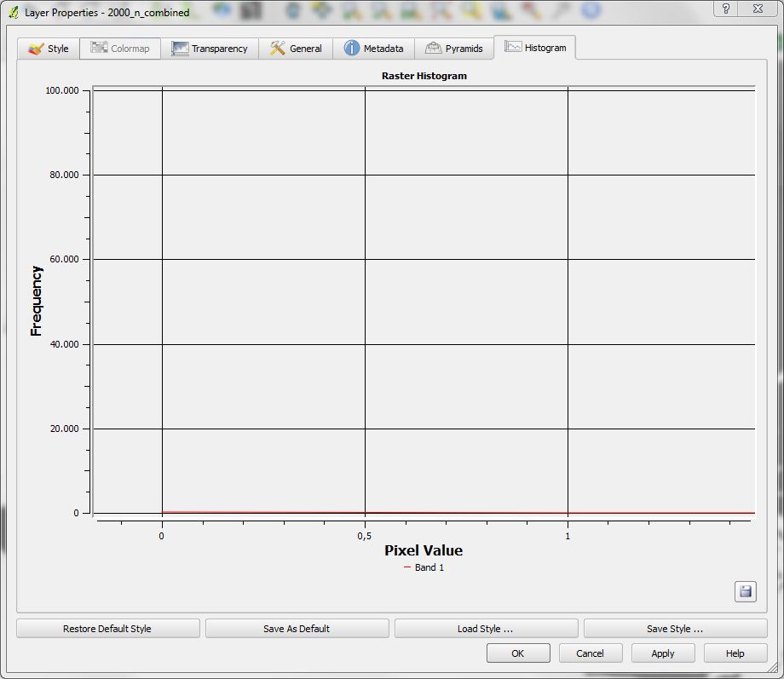Switch to the General tab
Screen dimensions: 784x679
point(296,49)
